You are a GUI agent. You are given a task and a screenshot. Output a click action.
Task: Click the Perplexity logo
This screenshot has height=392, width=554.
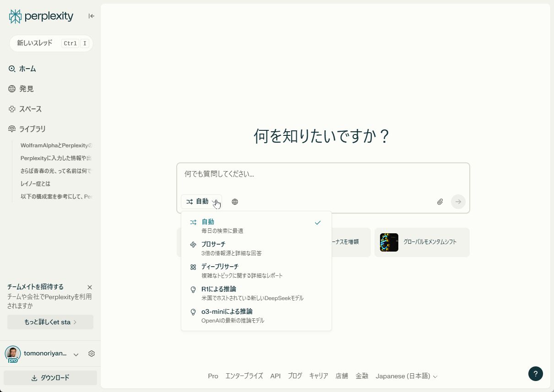pyautogui.click(x=40, y=16)
